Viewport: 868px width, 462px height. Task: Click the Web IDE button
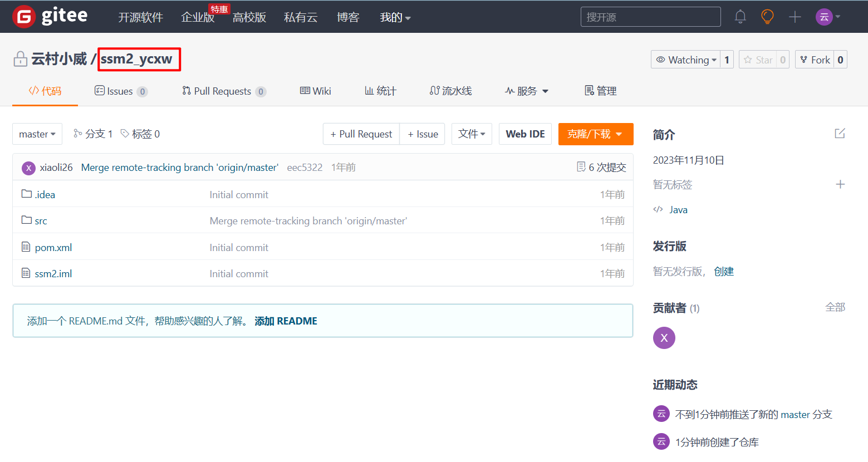524,134
